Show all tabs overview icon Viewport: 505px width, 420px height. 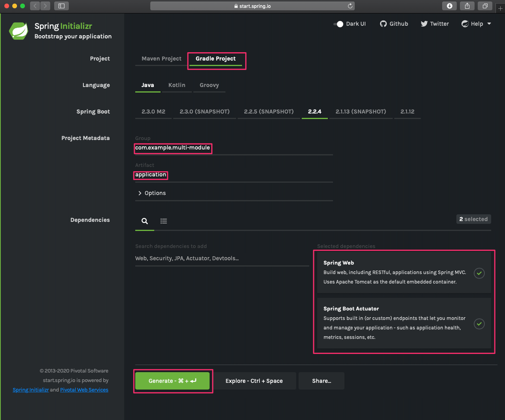pyautogui.click(x=485, y=6)
